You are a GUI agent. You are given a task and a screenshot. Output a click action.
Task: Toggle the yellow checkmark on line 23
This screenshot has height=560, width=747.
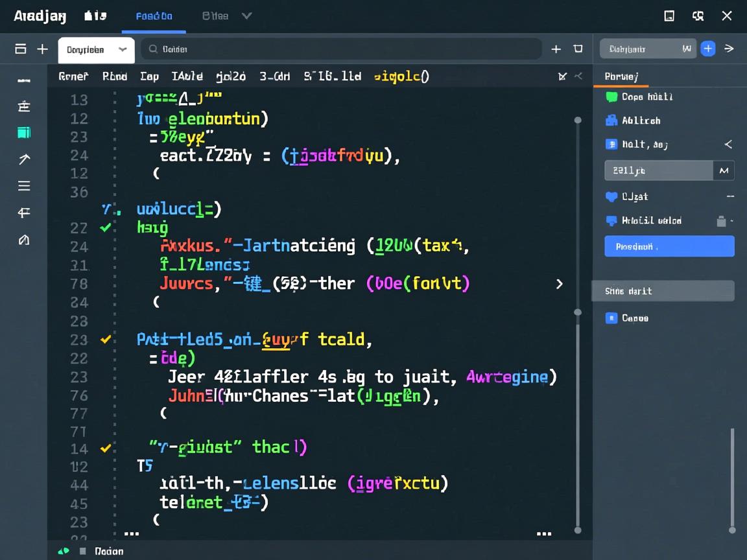coord(105,339)
